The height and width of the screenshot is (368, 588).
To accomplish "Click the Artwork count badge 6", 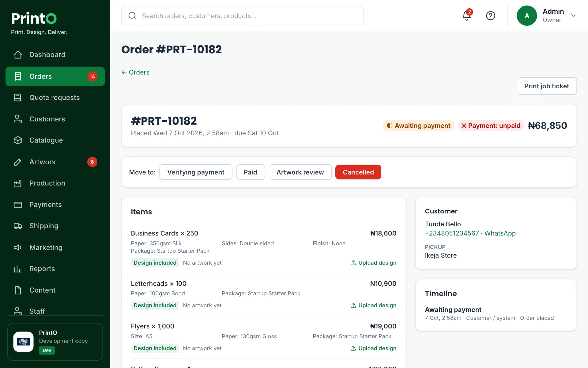I will point(92,162).
